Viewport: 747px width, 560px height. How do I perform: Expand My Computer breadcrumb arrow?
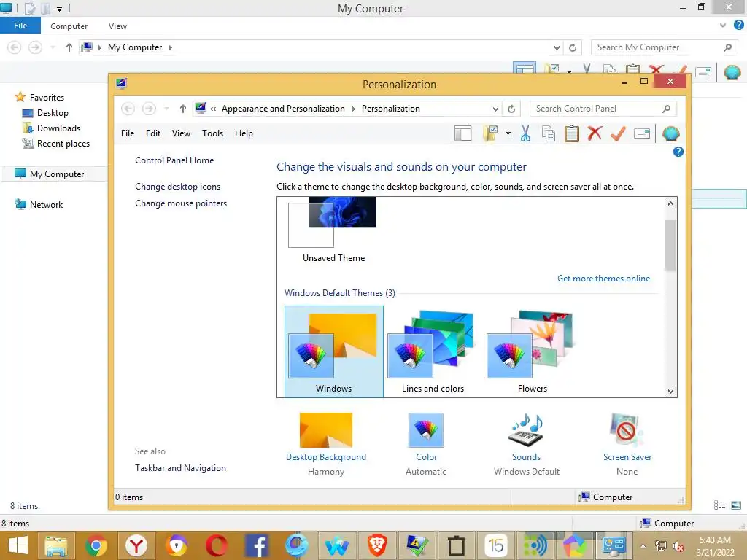click(x=171, y=47)
